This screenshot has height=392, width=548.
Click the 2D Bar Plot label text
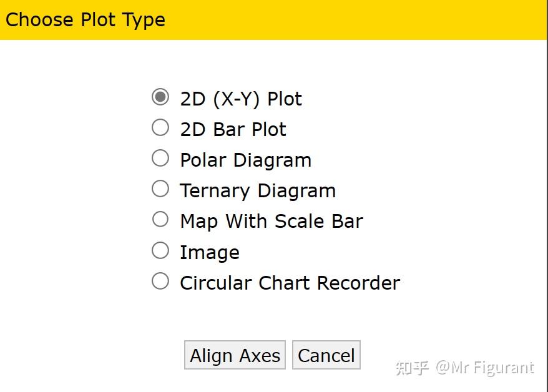coord(233,129)
